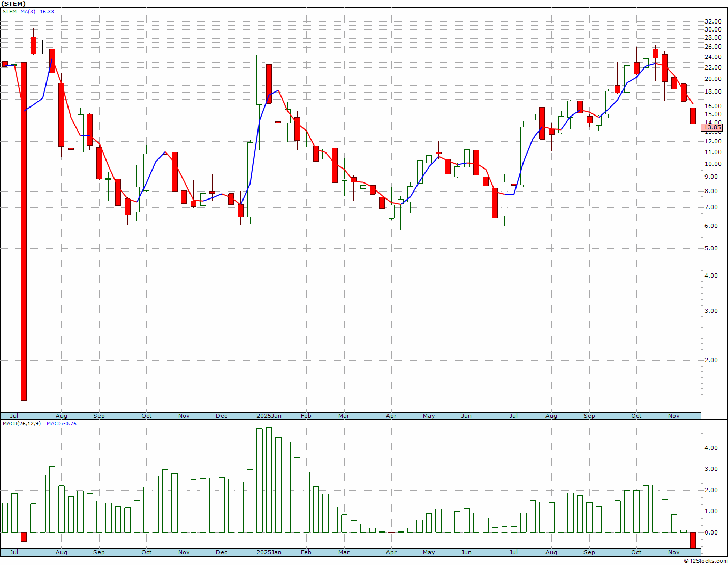Click the current price tag 13.85
The height and width of the screenshot is (565, 728).
(712, 127)
